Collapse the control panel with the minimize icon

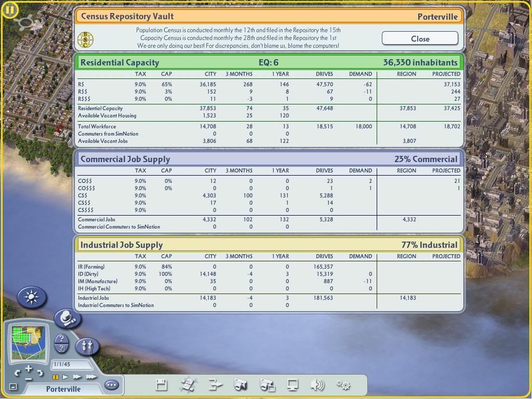[13, 387]
